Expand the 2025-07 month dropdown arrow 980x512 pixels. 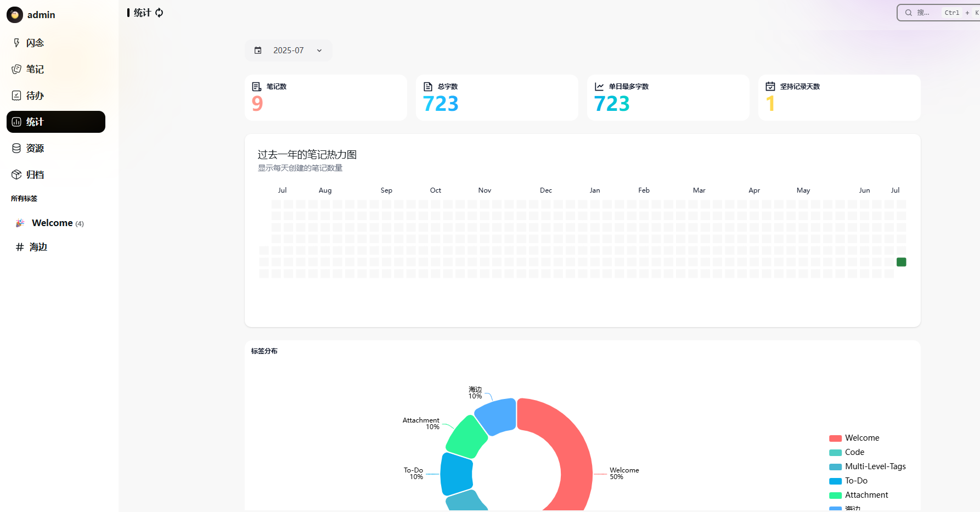(319, 50)
